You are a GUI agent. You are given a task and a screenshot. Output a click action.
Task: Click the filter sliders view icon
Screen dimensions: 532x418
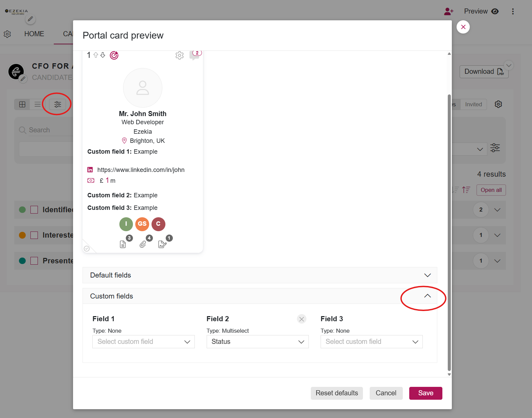[x=57, y=104]
